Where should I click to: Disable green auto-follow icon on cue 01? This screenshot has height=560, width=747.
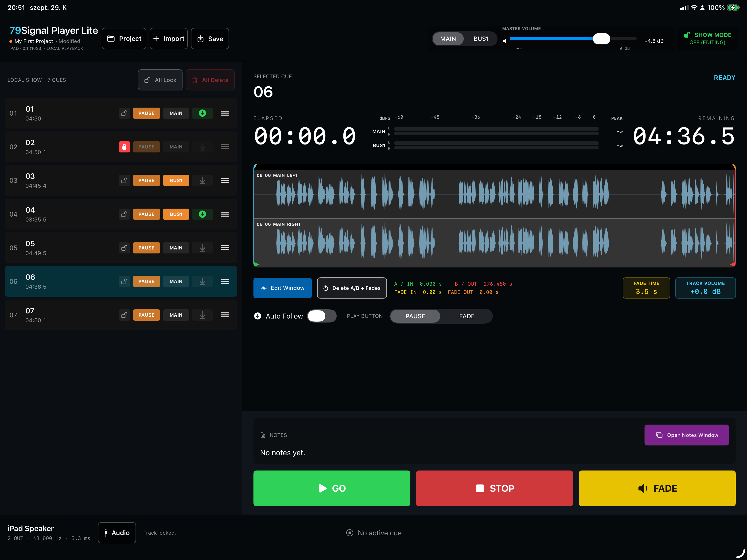pos(202,113)
